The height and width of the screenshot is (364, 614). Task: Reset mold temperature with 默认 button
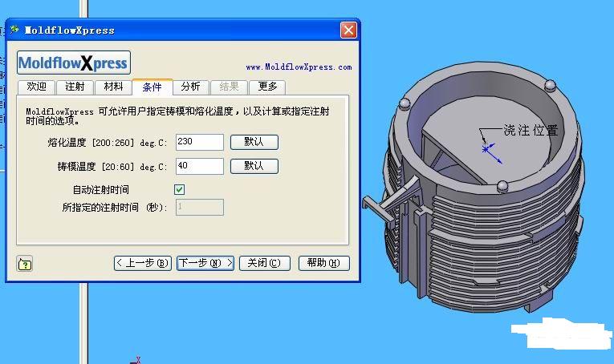coord(254,166)
